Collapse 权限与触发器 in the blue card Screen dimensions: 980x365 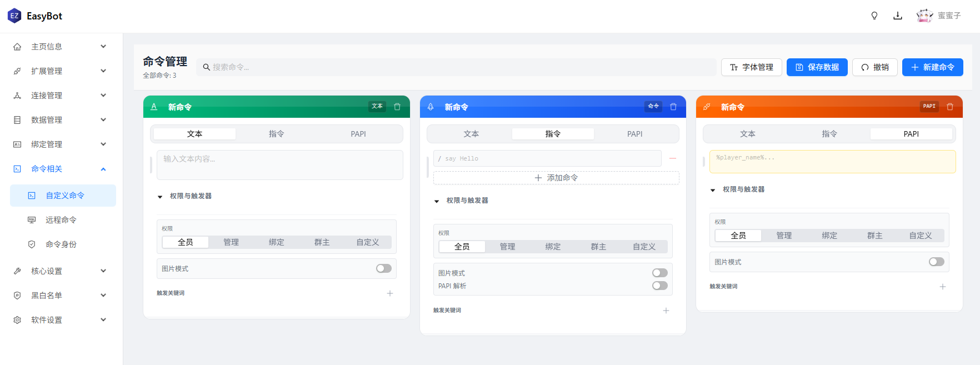point(437,201)
